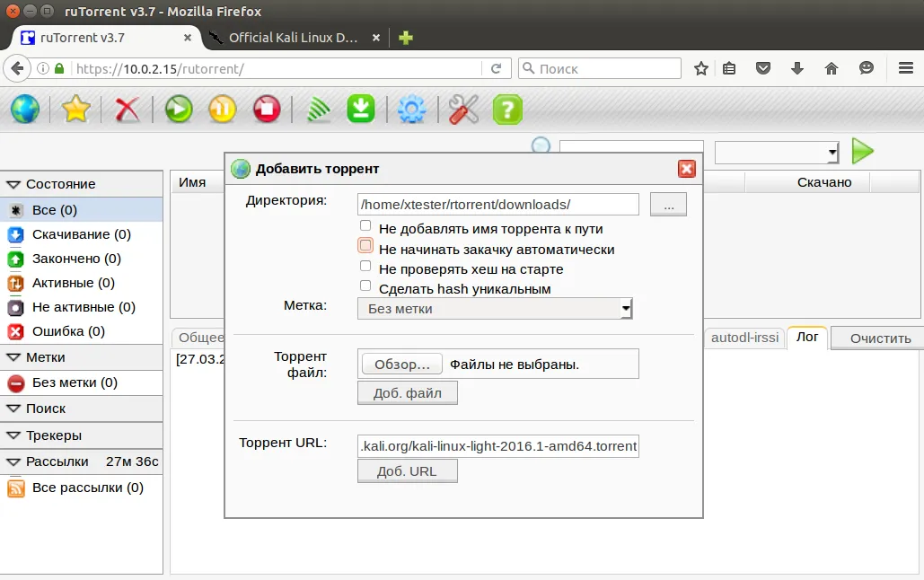This screenshot has width=924, height=580.
Task: Select 'Ошибка (0)' in the sidebar
Action: pyautogui.click(x=82, y=331)
